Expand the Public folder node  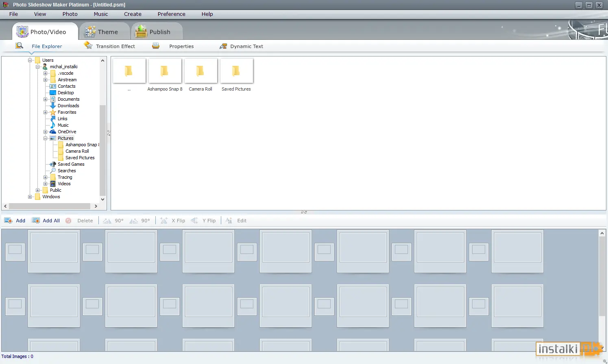pos(37,190)
